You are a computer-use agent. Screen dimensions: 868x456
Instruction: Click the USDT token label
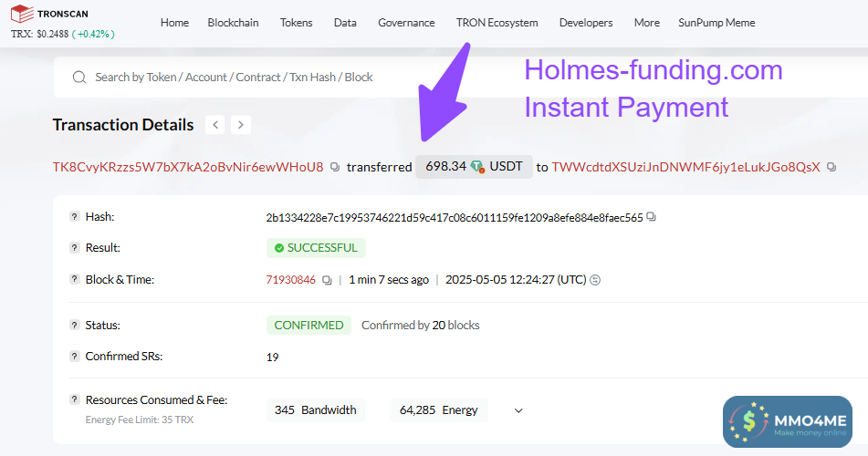[x=506, y=167]
